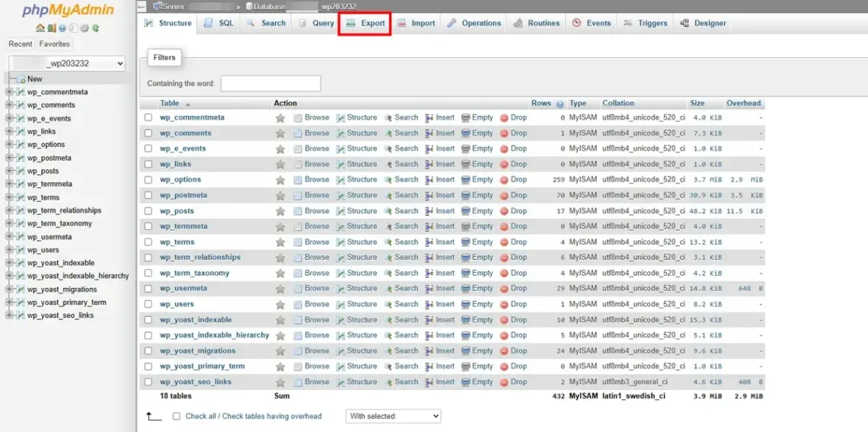Open the wp_yoast_indexable_hierarchy table link
The width and height of the screenshot is (868, 432).
point(215,335)
